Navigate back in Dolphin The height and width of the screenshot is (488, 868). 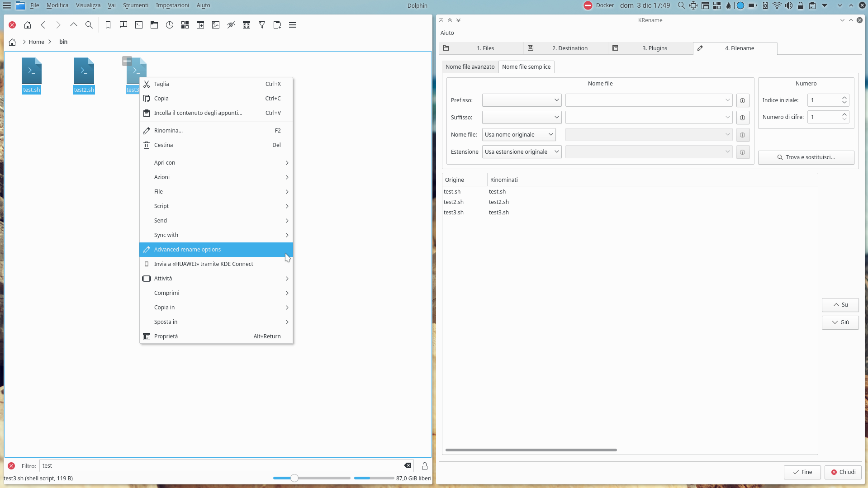[x=43, y=25]
